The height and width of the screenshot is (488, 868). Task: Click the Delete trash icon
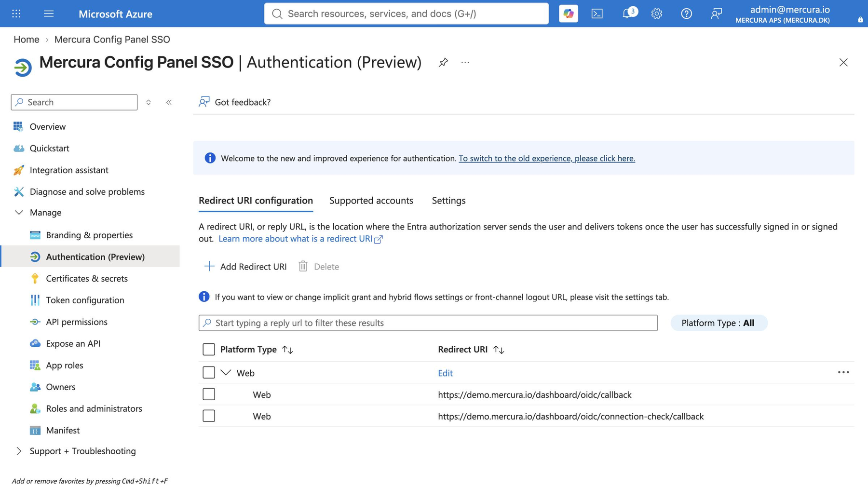click(x=303, y=266)
